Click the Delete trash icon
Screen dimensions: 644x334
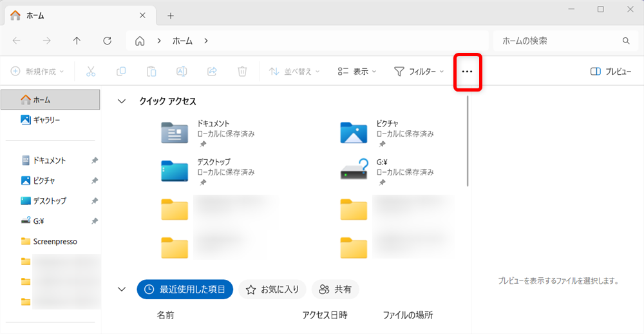click(x=242, y=72)
